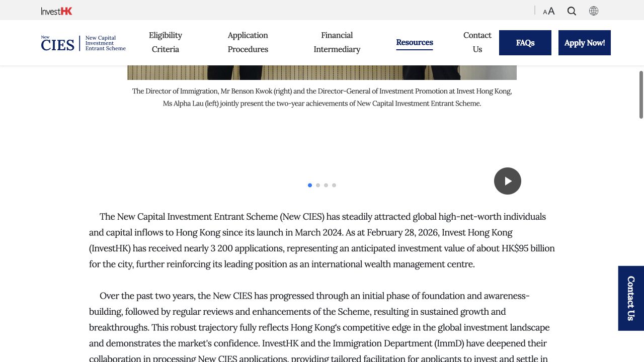Viewport: 644px width, 362px height.
Task: Click the Apply Now! button
Action: (x=585, y=43)
